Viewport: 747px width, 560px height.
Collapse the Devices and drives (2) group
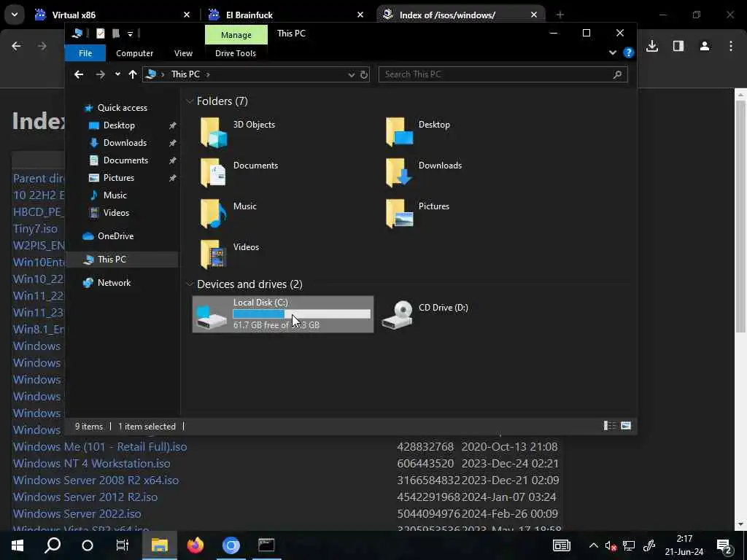(190, 284)
